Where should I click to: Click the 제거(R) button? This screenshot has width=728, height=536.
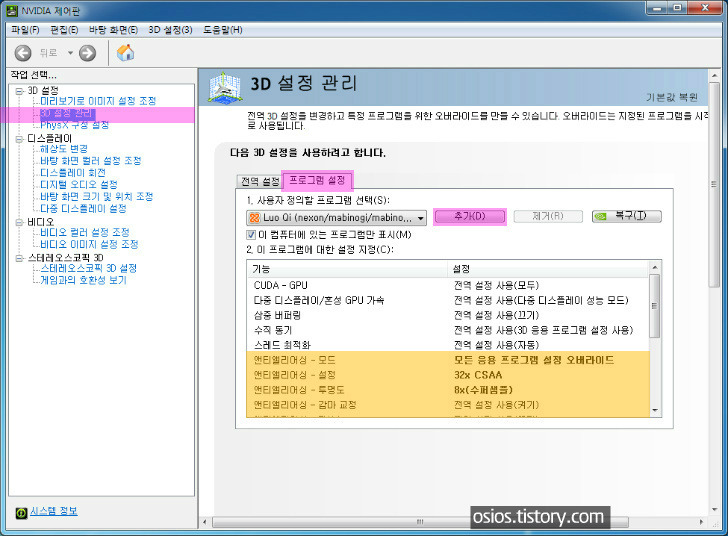[x=548, y=216]
